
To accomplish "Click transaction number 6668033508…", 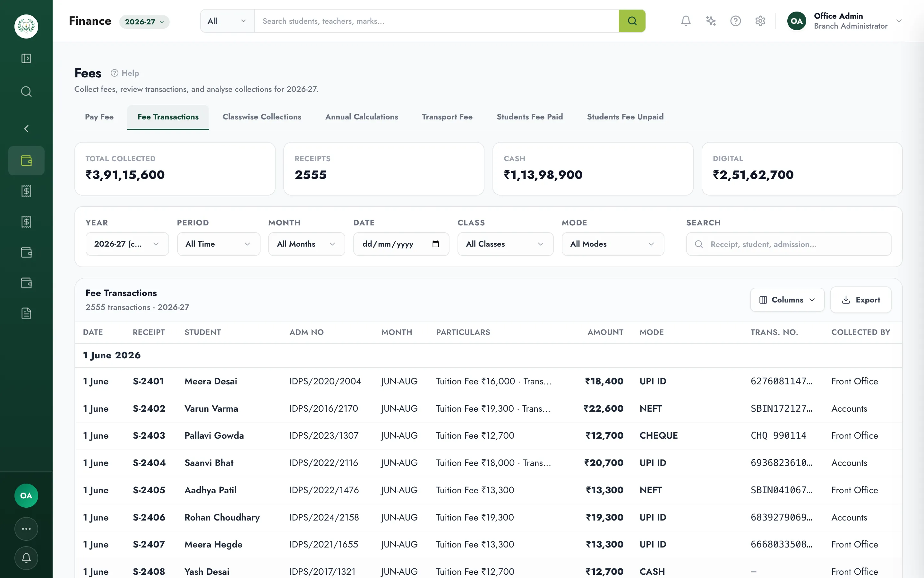I will [x=781, y=544].
